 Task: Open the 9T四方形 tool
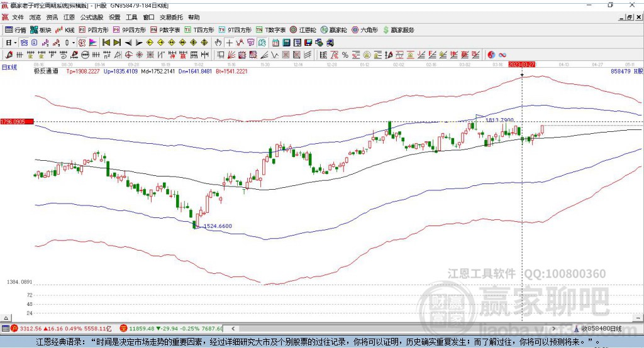pyautogui.click(x=235, y=30)
